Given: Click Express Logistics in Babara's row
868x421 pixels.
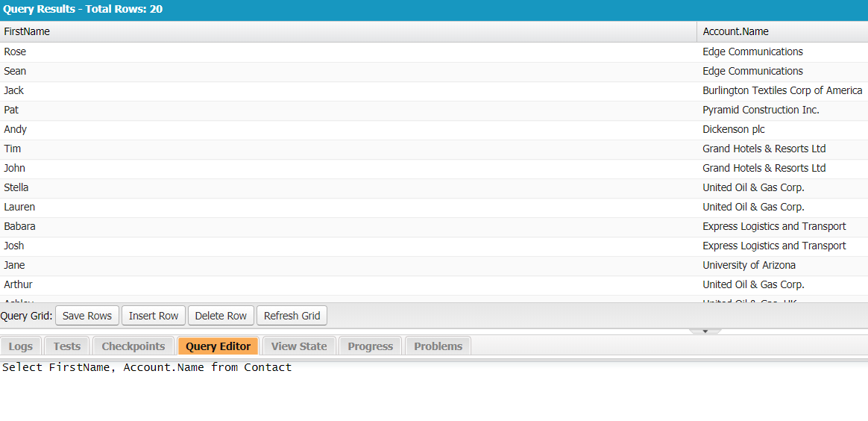Looking at the screenshot, I should pyautogui.click(x=783, y=227).
